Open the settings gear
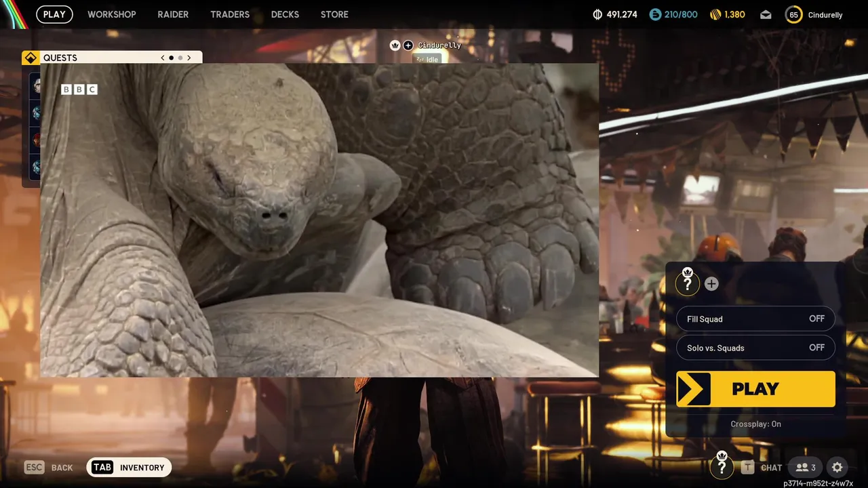This screenshot has width=868, height=488. click(837, 467)
